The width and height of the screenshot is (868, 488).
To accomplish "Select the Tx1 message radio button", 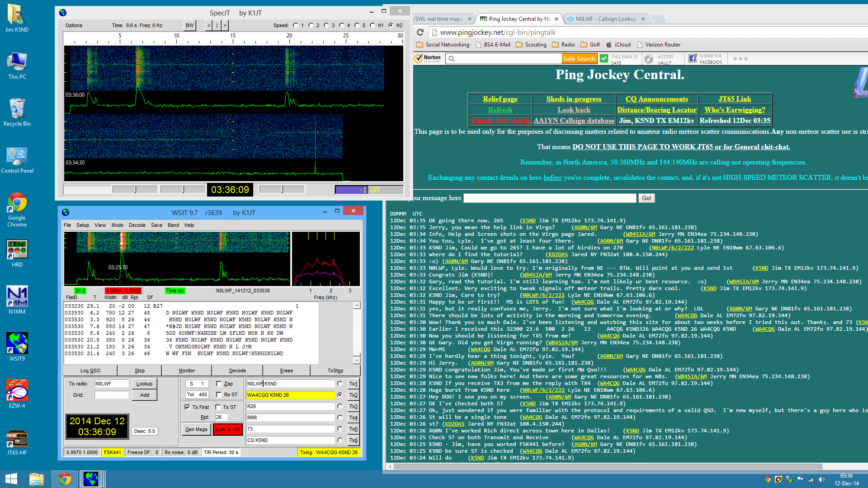I will [340, 384].
